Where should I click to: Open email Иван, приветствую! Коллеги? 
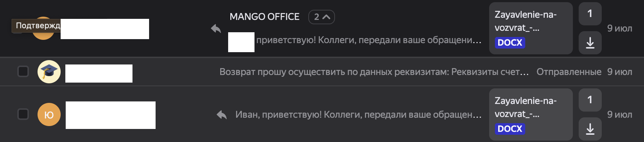358,114
